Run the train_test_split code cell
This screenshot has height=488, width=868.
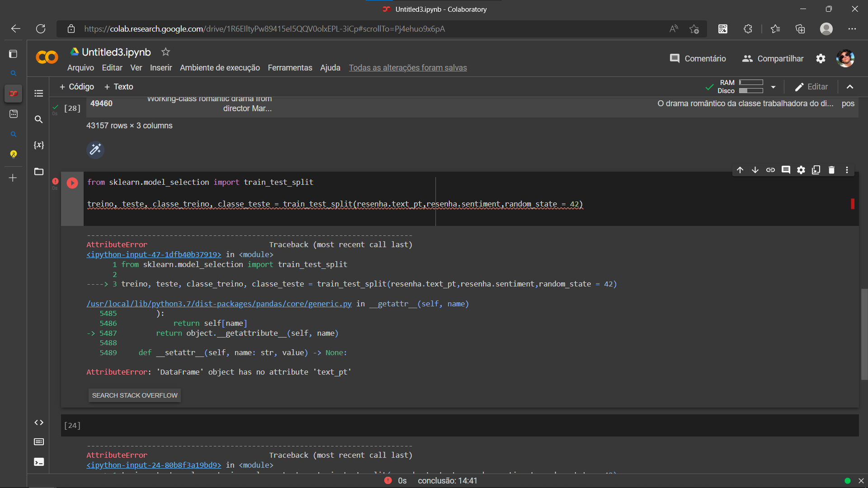[72, 183]
